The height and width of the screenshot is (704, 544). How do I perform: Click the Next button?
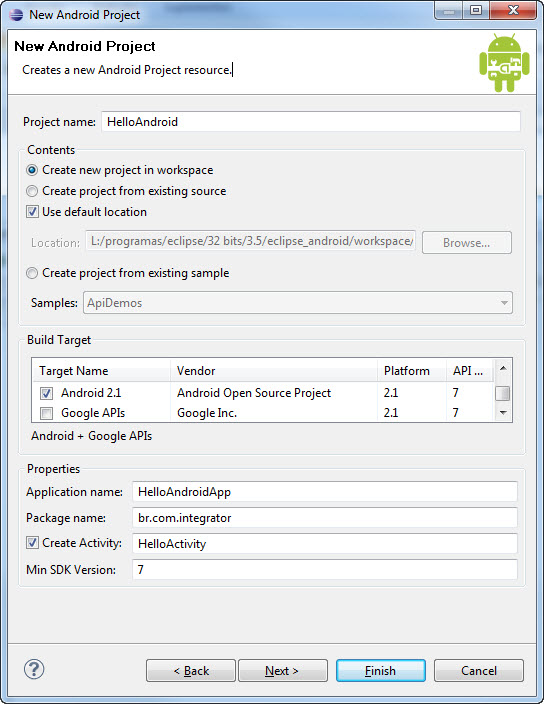coord(283,671)
